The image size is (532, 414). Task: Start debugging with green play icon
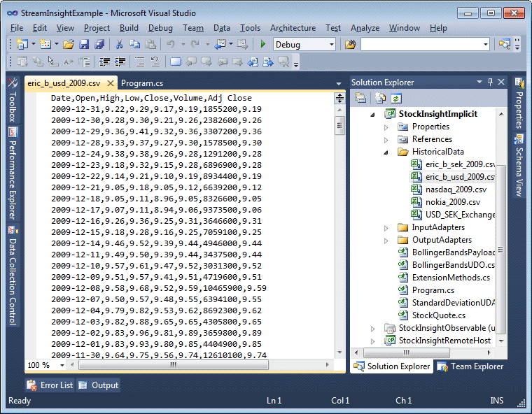(x=263, y=44)
